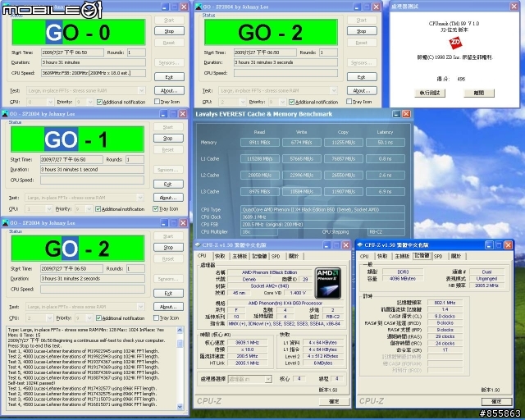Click 'Self-test 1024K passed!' line in the log
The image size is (525, 420).
click(31, 383)
